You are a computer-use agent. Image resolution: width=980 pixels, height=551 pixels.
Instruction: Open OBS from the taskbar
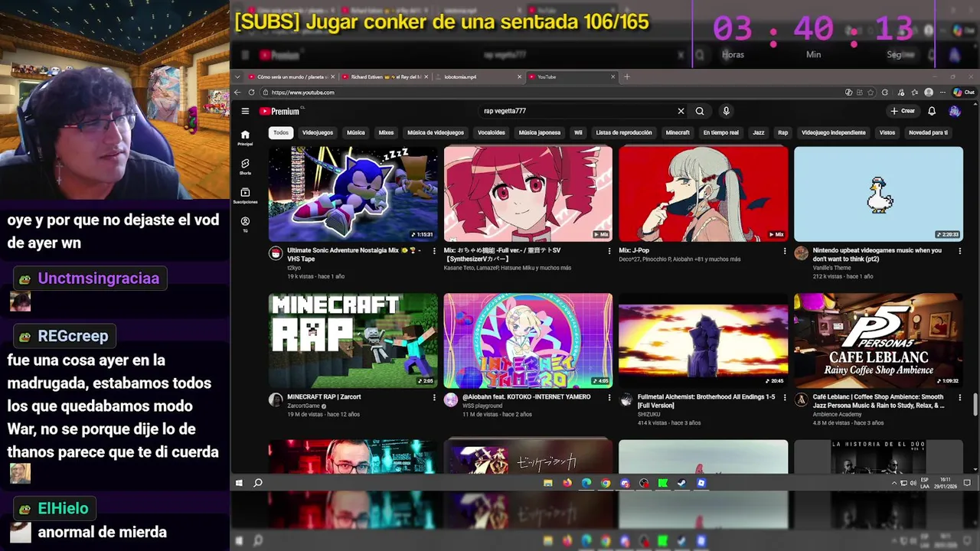click(x=644, y=483)
